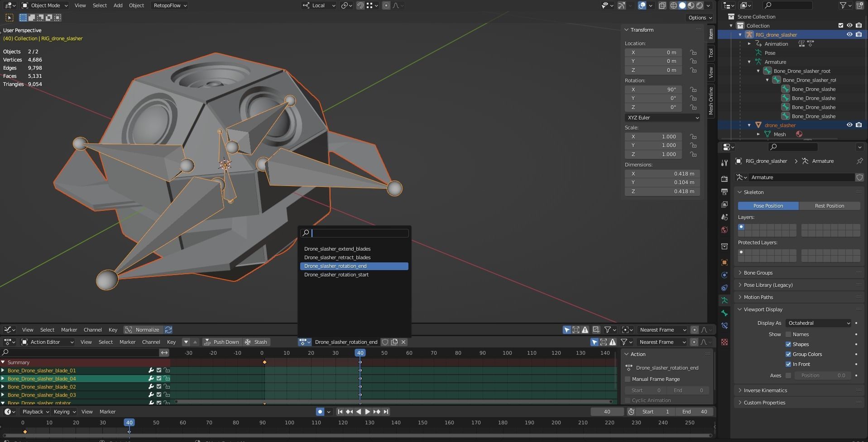The width and height of the screenshot is (868, 442).
Task: Enable Names checkbox in Viewport Display
Action: [788, 334]
